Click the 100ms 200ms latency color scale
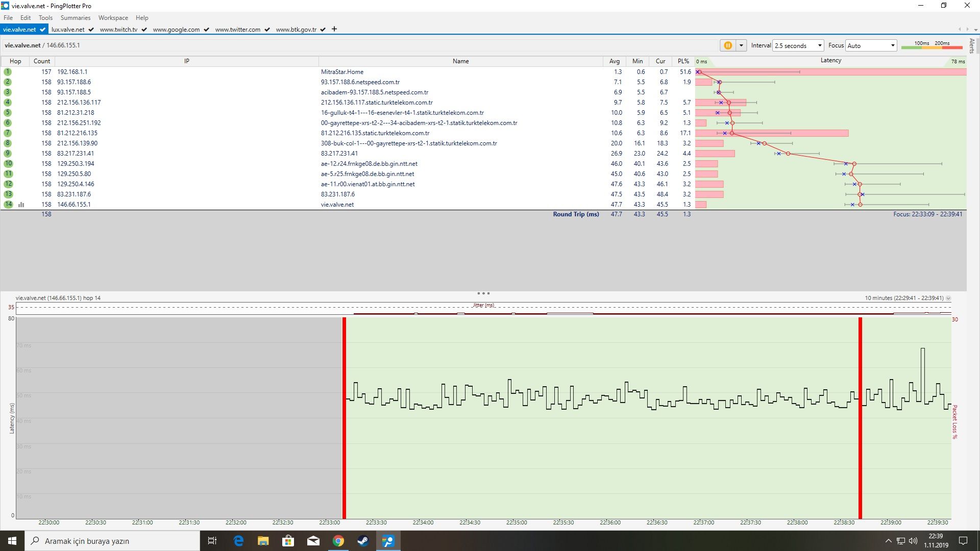The width and height of the screenshot is (980, 551). click(x=932, y=45)
